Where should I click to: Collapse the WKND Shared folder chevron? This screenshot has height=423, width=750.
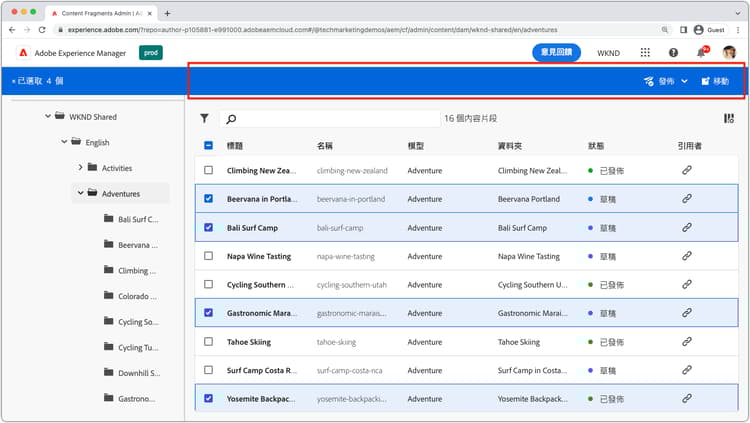(x=48, y=116)
